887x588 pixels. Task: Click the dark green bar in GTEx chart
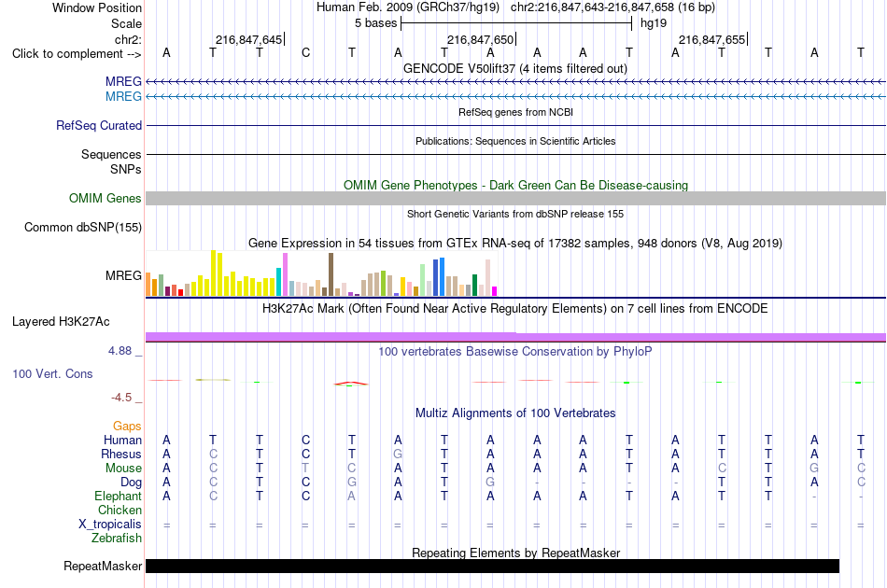point(474,285)
